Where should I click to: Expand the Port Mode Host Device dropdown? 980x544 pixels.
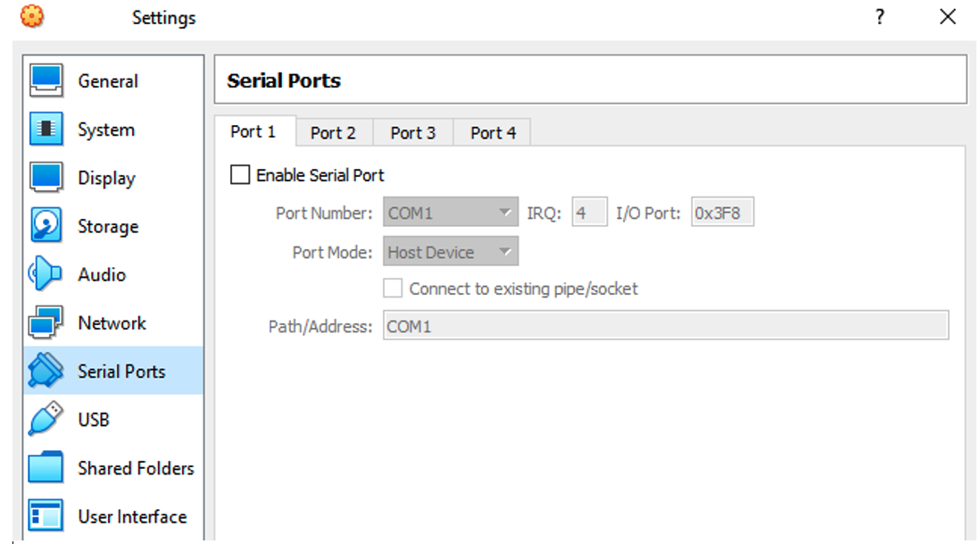451,251
